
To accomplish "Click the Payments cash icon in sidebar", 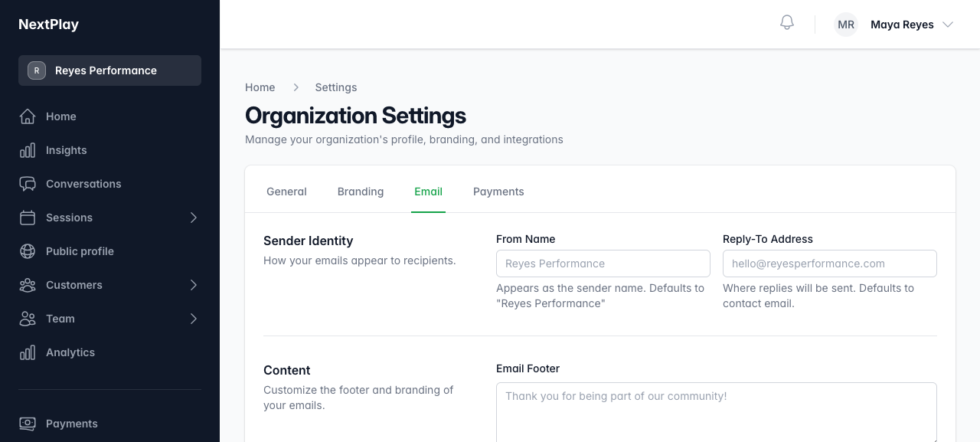I will (28, 424).
